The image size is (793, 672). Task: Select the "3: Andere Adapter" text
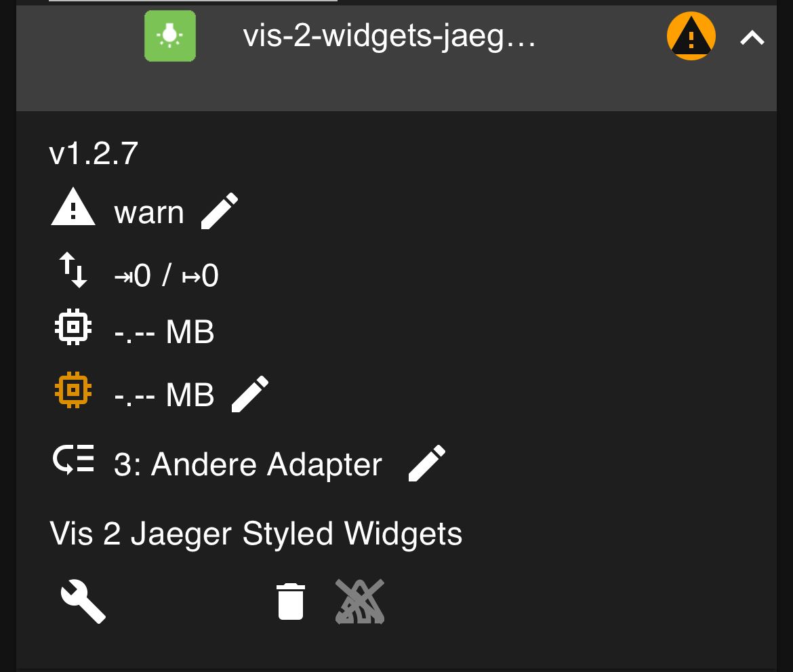pos(248,465)
